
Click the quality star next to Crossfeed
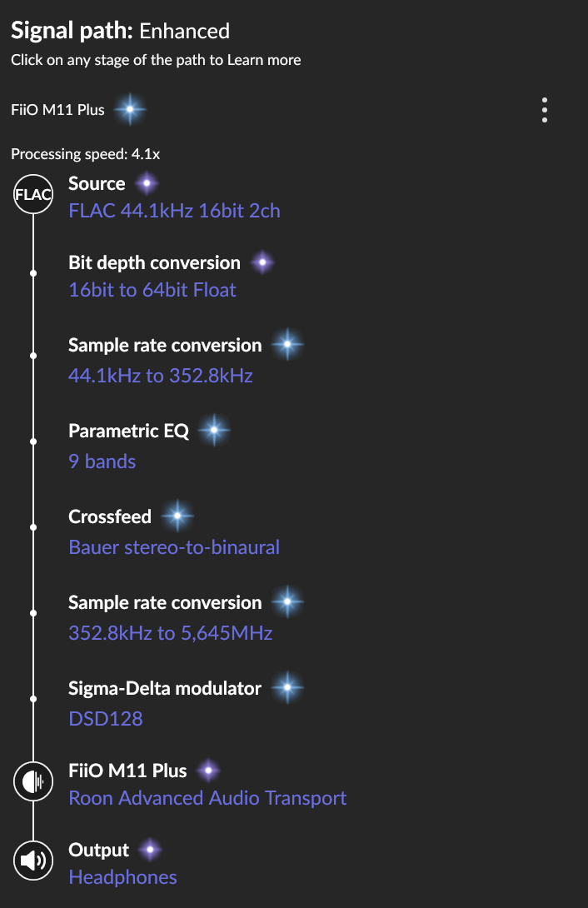(x=177, y=516)
